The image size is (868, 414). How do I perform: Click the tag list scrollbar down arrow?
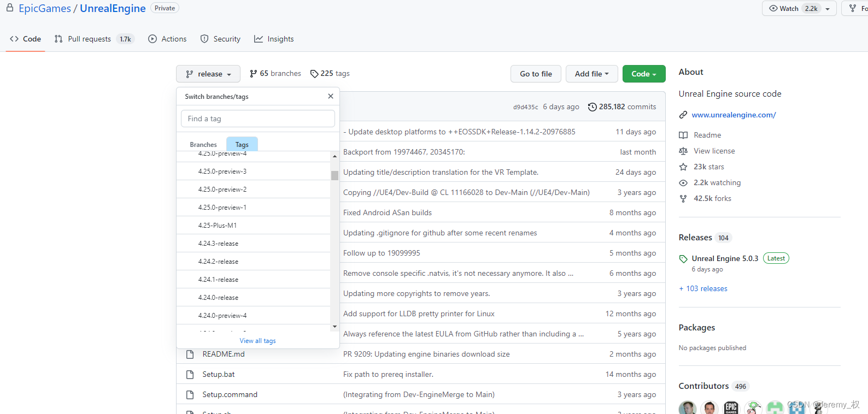click(335, 327)
